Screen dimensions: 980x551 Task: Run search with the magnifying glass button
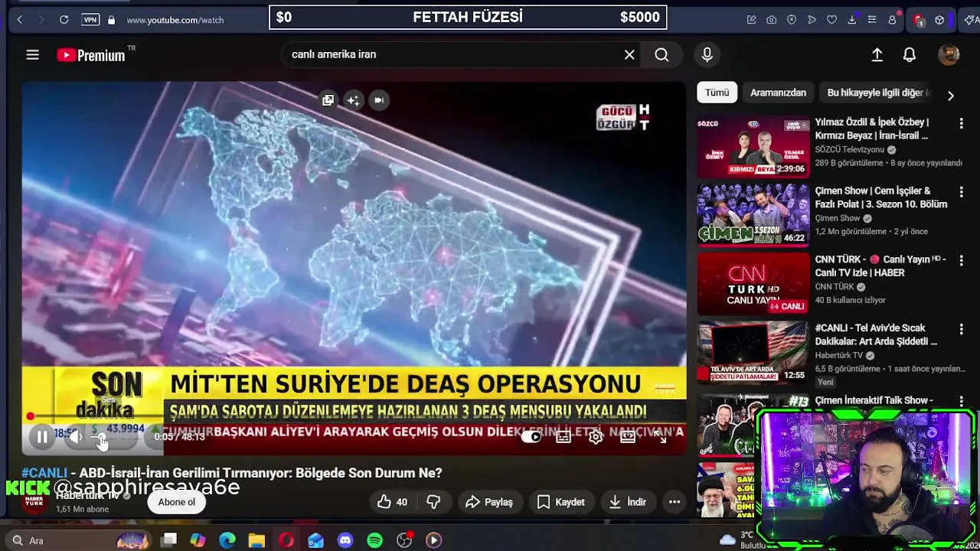click(x=661, y=54)
